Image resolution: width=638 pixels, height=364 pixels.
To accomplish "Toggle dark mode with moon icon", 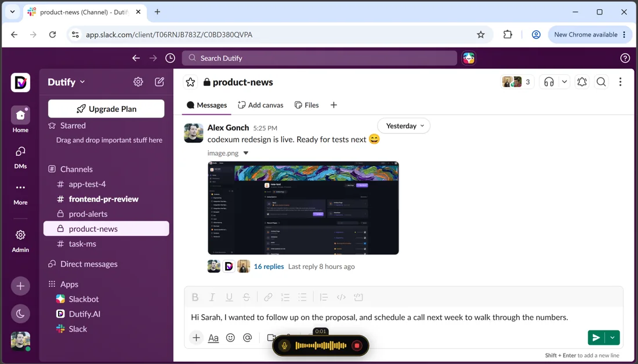I will [20, 314].
